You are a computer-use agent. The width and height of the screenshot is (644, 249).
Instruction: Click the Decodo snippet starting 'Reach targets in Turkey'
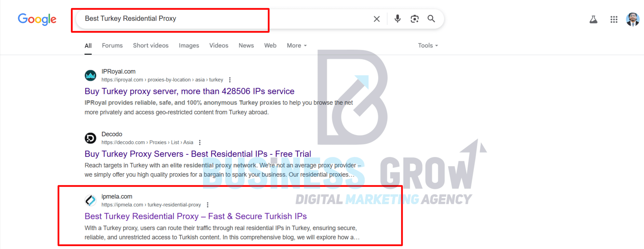pos(223,170)
